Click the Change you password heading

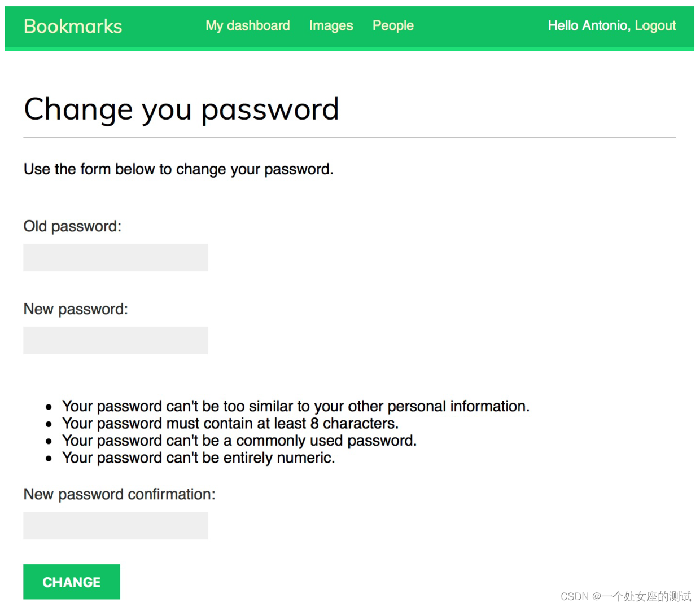point(181,109)
